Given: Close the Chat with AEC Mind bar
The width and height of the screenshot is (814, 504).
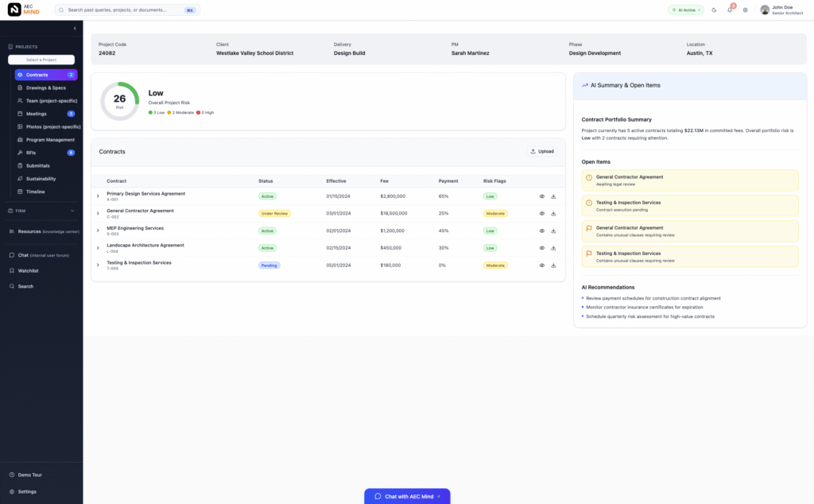Looking at the screenshot, I should 439,496.
